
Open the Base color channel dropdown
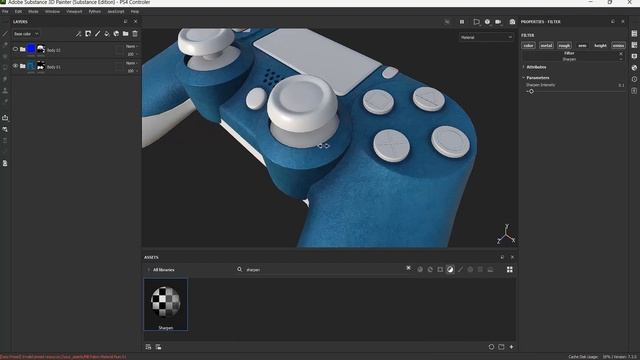click(26, 34)
